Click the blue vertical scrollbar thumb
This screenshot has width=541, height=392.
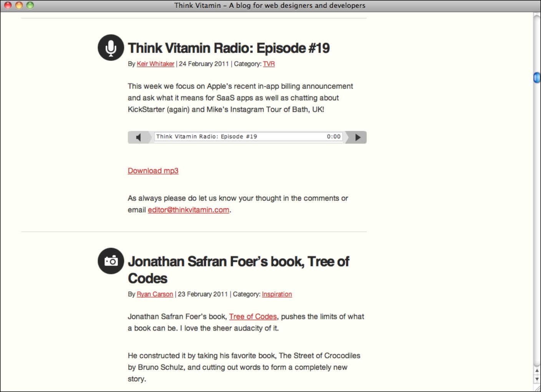pos(537,78)
